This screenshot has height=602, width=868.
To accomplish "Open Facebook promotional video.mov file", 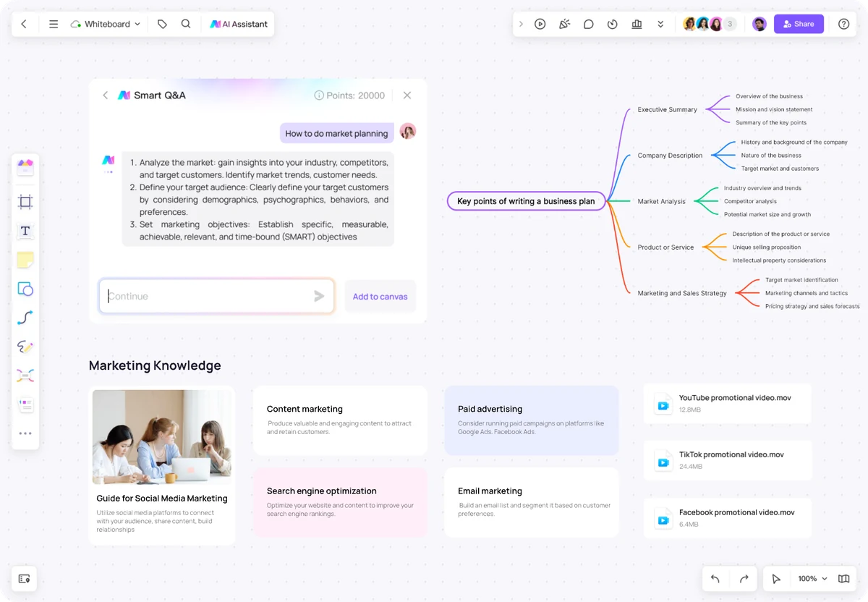I will [x=728, y=517].
